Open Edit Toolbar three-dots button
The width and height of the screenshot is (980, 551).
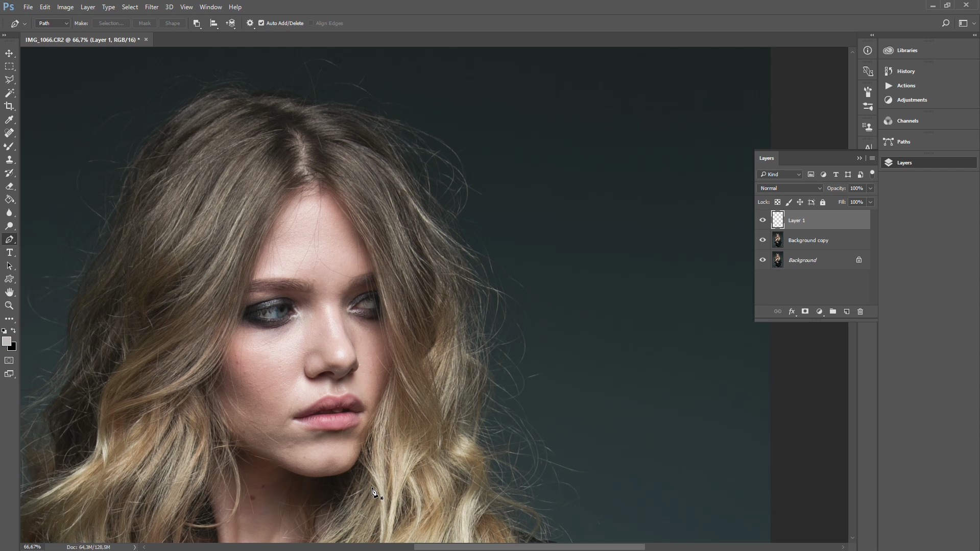[x=9, y=319]
